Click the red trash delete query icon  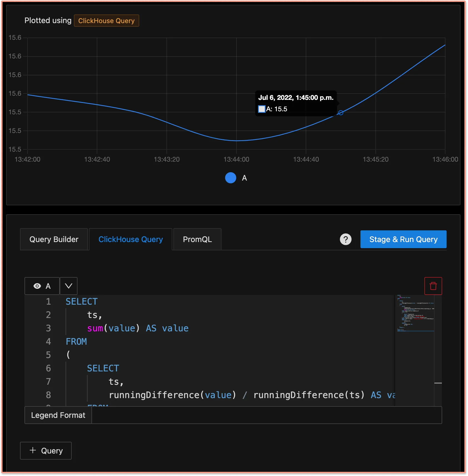pos(433,286)
